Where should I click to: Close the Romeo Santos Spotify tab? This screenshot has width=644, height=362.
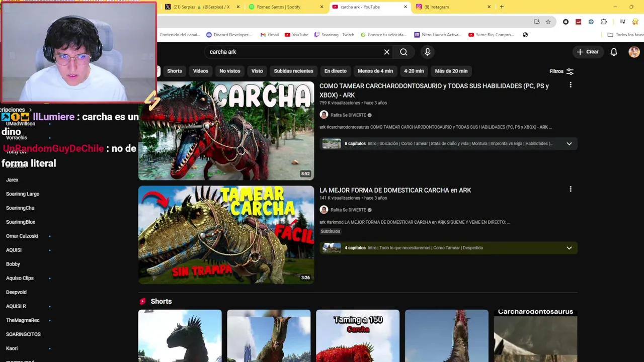pyautogui.click(x=321, y=7)
